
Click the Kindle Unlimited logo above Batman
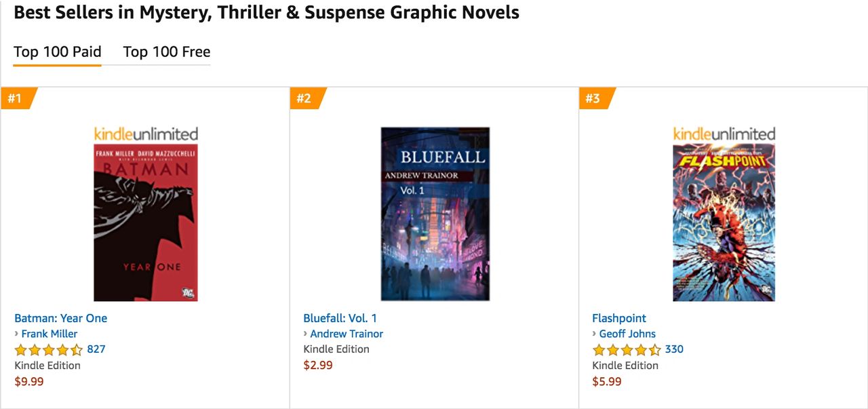(x=146, y=134)
